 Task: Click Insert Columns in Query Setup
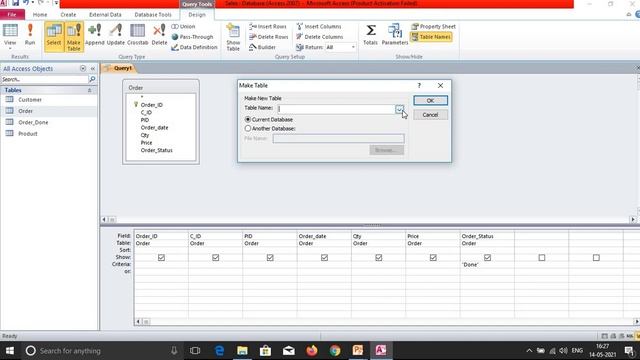319,26
